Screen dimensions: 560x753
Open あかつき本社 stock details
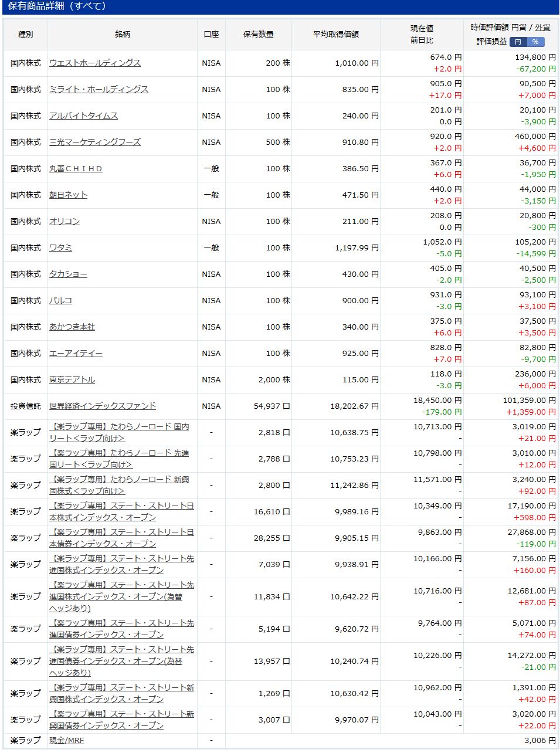tap(72, 327)
